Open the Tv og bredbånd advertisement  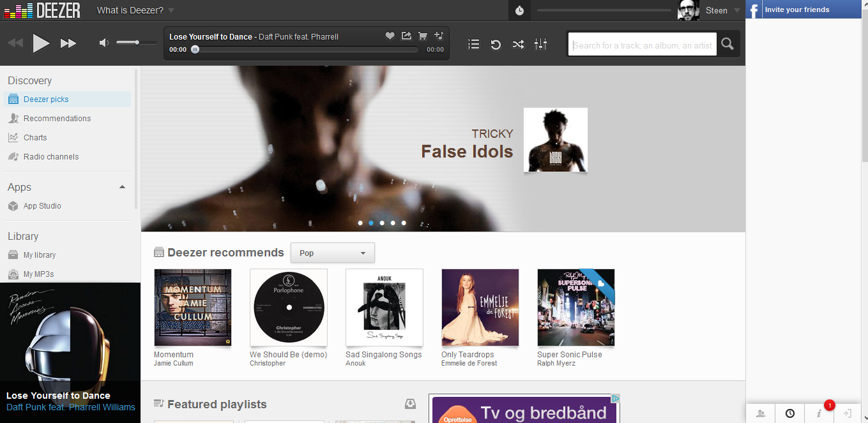524,409
